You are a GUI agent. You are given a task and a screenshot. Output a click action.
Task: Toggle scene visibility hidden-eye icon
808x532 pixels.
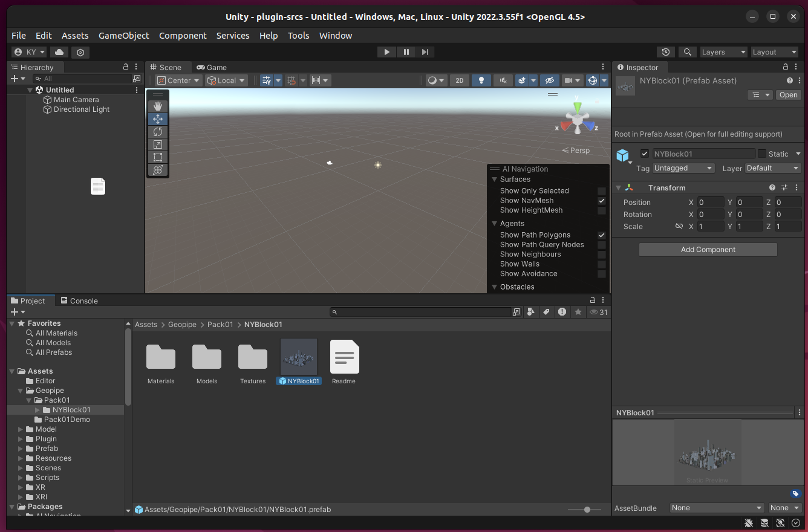pyautogui.click(x=549, y=80)
